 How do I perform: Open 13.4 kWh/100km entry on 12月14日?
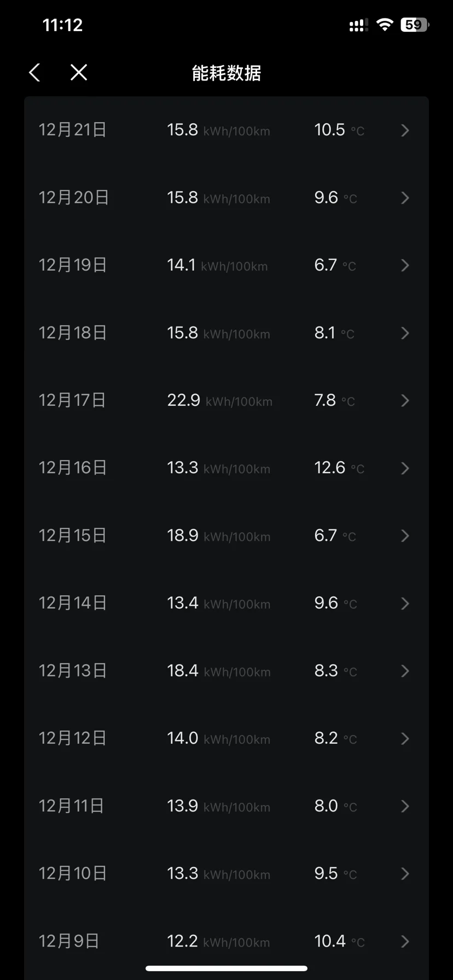click(x=226, y=603)
